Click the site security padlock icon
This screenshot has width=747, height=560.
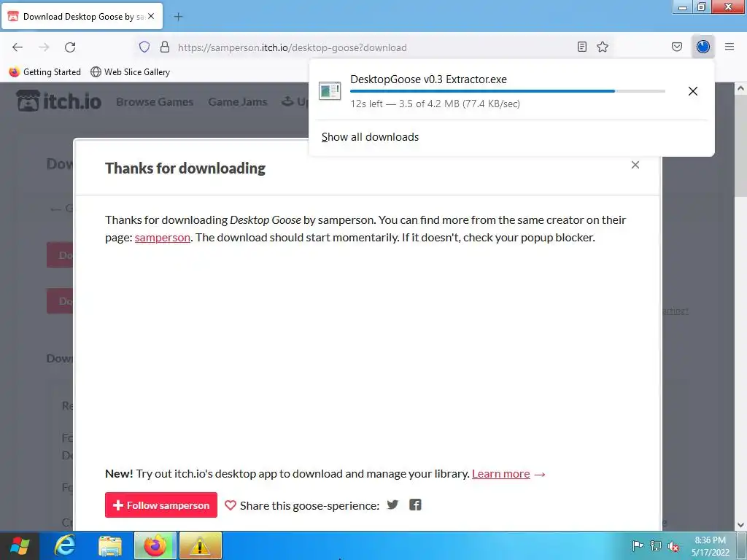165,47
